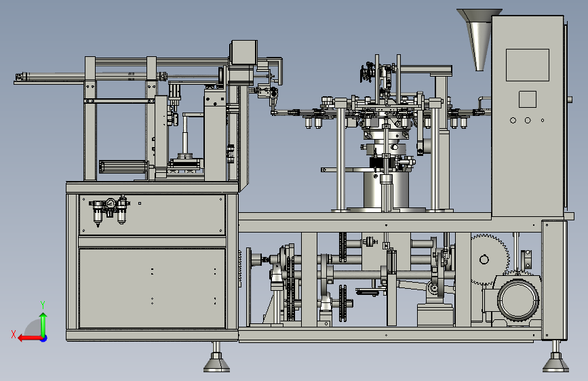This screenshot has height=381, width=588.
Task: Select the large display screen on control cabinet
Action: click(x=527, y=65)
